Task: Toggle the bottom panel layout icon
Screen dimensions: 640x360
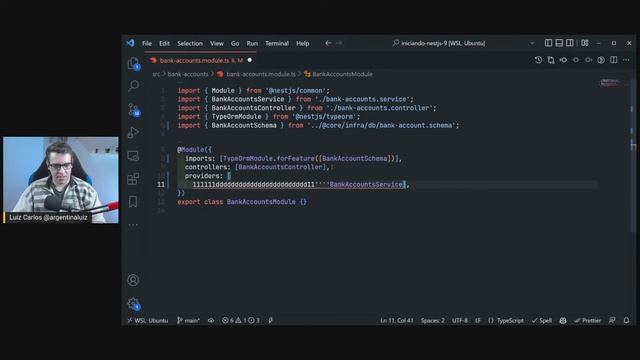Action: pos(559,43)
